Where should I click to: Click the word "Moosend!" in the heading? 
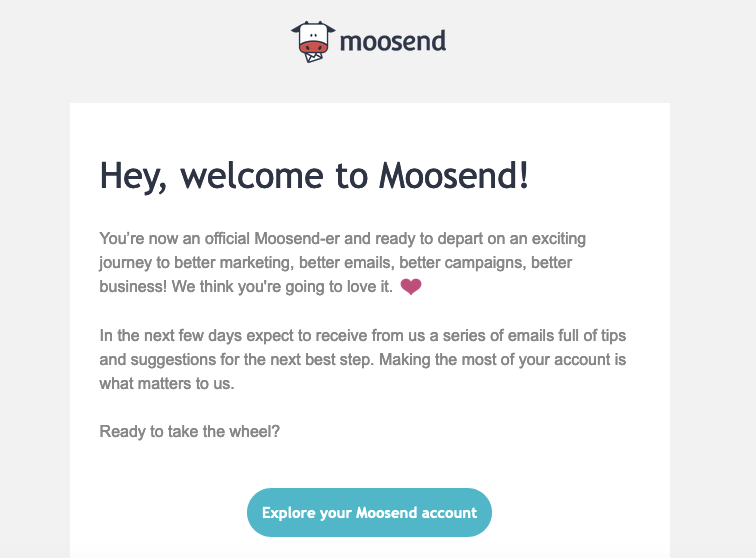[x=454, y=176]
